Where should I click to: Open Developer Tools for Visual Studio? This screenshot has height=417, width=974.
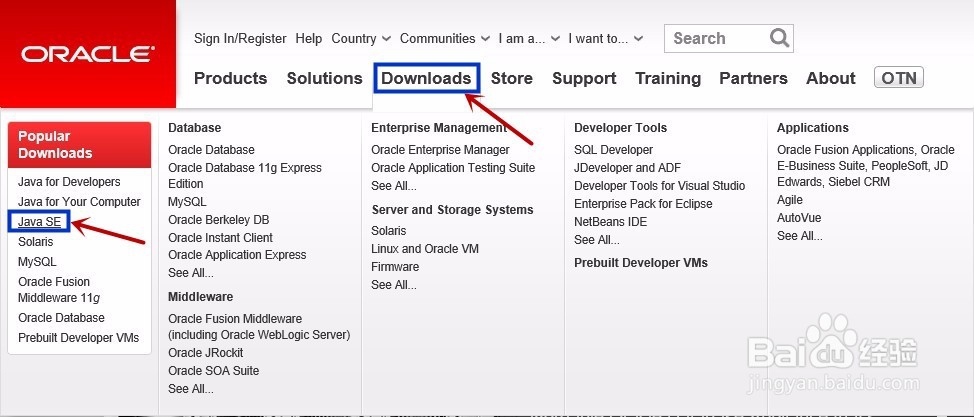pos(660,186)
